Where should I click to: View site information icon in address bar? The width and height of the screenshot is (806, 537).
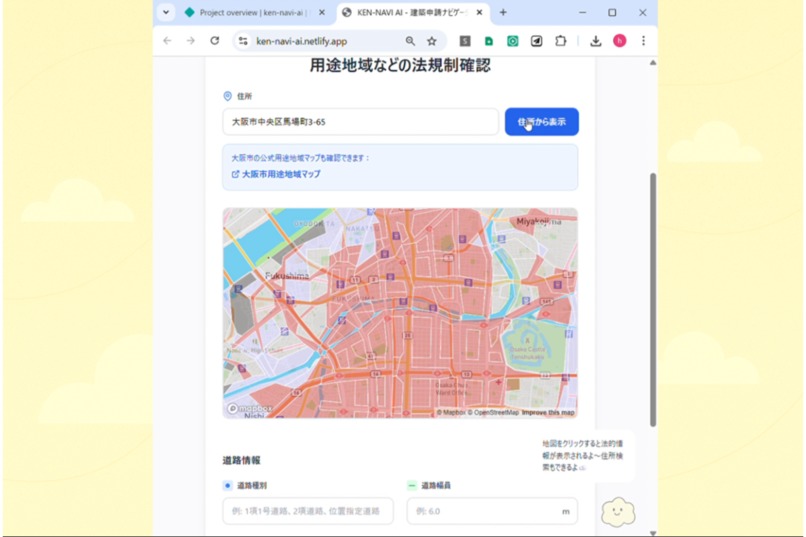[243, 41]
